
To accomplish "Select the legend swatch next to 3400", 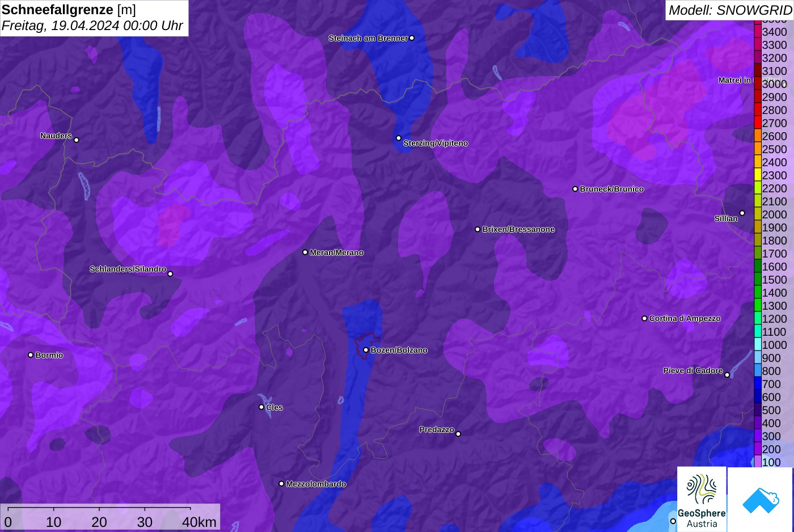I will pos(758,32).
